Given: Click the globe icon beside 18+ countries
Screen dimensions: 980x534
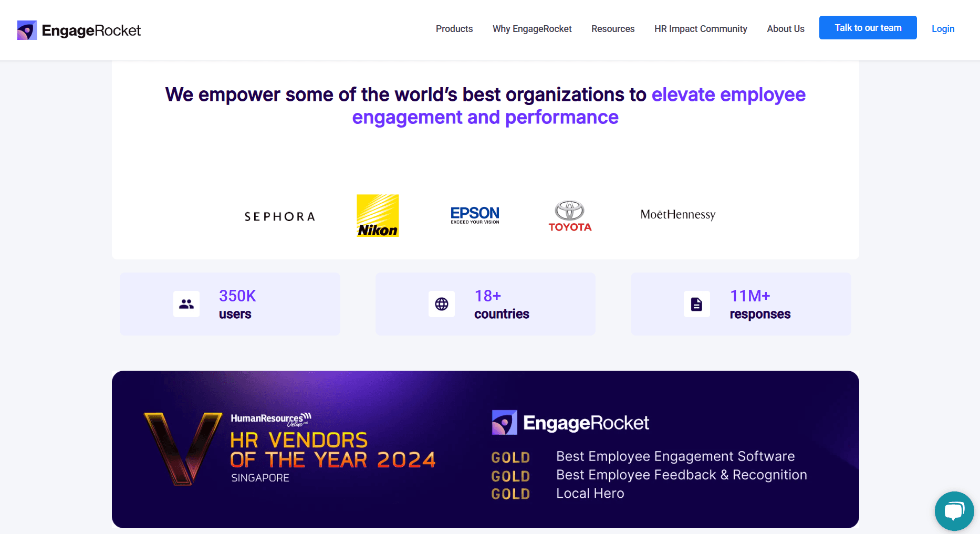Looking at the screenshot, I should pyautogui.click(x=442, y=304).
